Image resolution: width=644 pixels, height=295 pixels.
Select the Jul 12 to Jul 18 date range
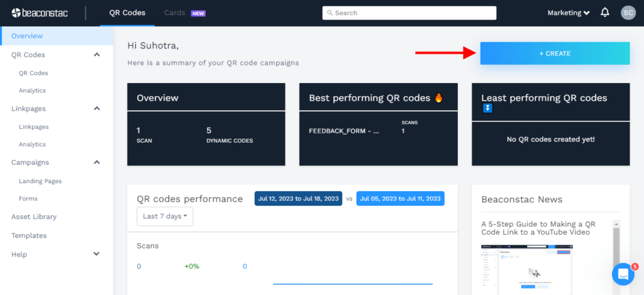pos(298,198)
